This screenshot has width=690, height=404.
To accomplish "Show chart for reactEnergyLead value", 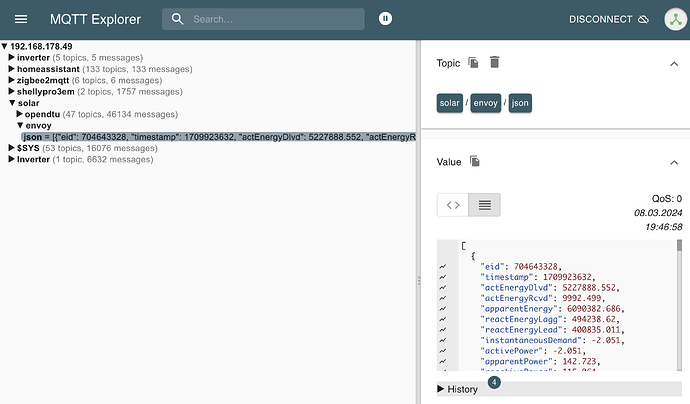I will (x=442, y=330).
